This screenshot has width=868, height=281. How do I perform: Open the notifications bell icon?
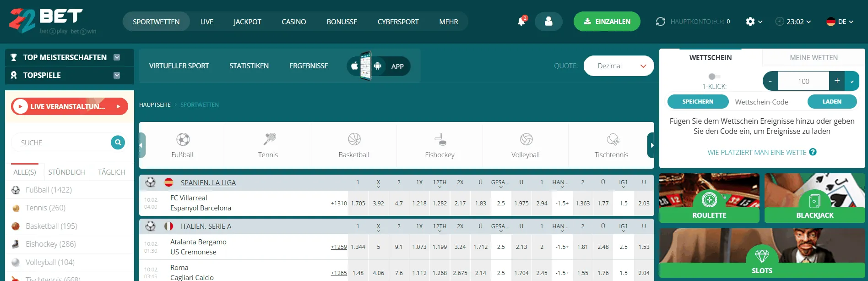pyautogui.click(x=521, y=22)
